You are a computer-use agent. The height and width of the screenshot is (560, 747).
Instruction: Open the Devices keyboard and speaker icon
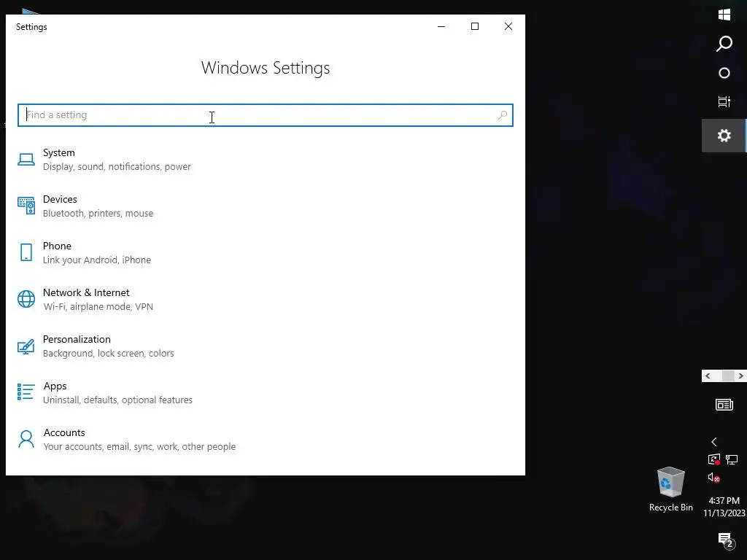pyautogui.click(x=26, y=206)
